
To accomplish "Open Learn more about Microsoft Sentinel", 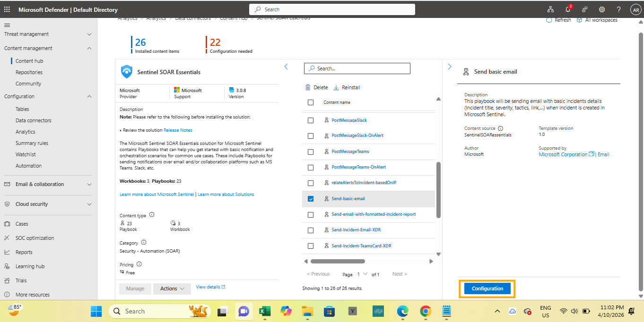I will pyautogui.click(x=157, y=195).
